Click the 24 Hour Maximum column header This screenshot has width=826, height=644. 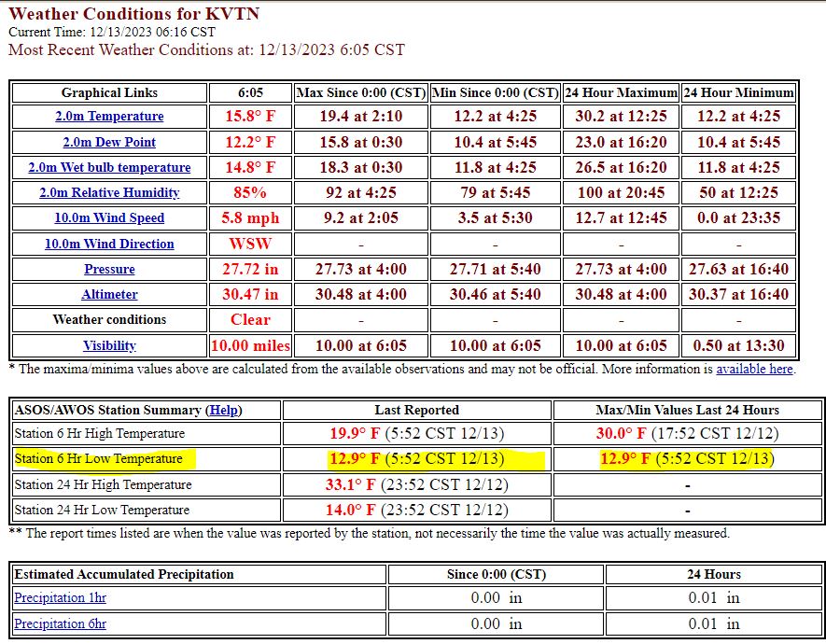(621, 92)
